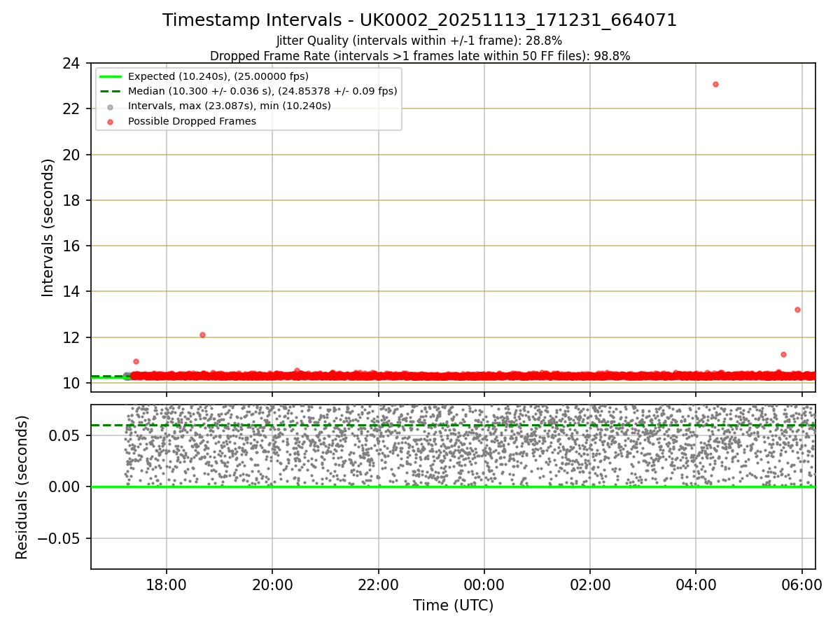Click legend entry 'Possible Dropped Frames'
The height and width of the screenshot is (630, 840).
(x=192, y=121)
